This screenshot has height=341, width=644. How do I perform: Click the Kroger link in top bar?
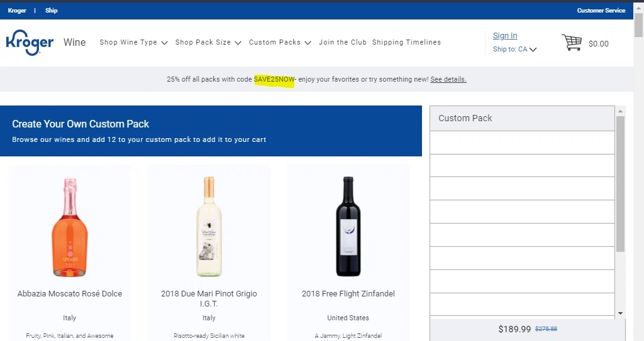pos(17,11)
